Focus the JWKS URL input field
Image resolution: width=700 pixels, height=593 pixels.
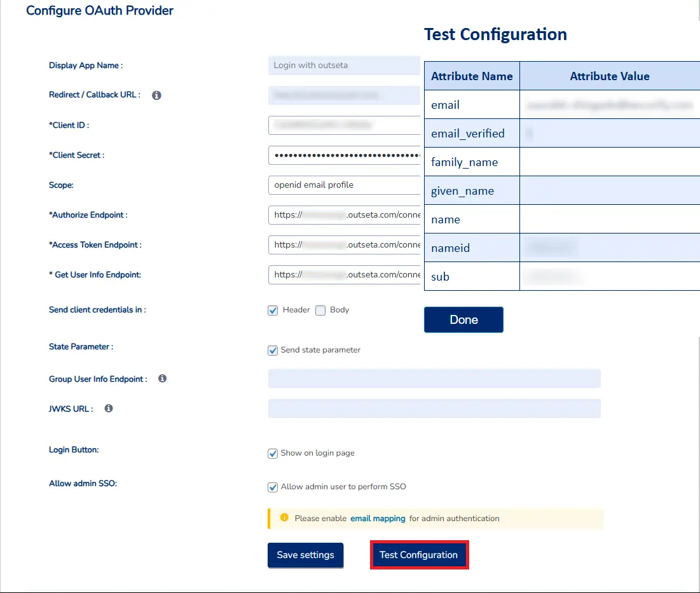coord(434,408)
